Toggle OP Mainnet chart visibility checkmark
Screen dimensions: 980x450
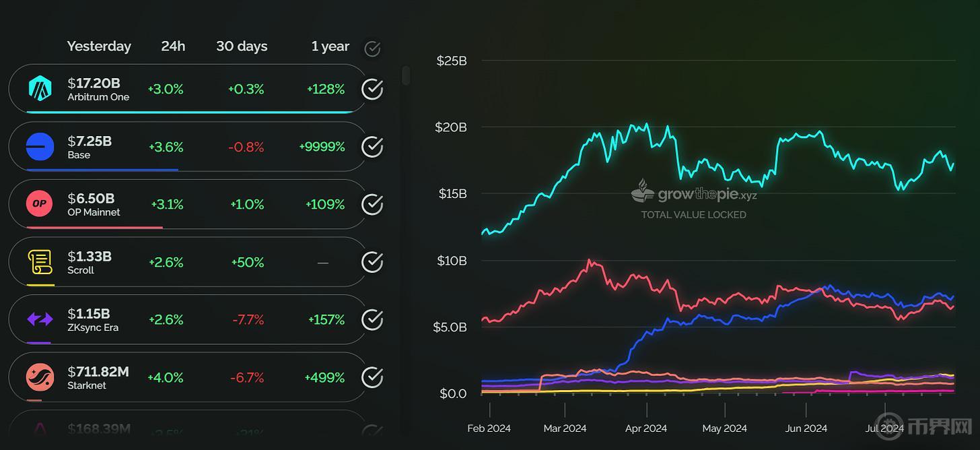click(x=372, y=204)
